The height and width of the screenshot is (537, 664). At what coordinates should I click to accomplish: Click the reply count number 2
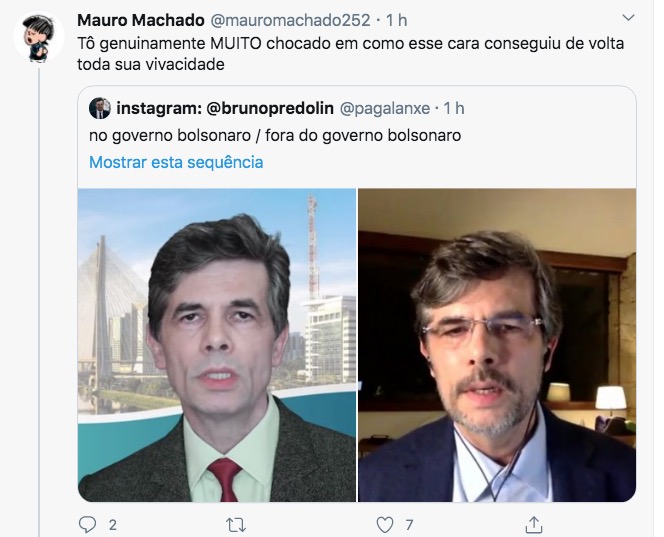113,525
